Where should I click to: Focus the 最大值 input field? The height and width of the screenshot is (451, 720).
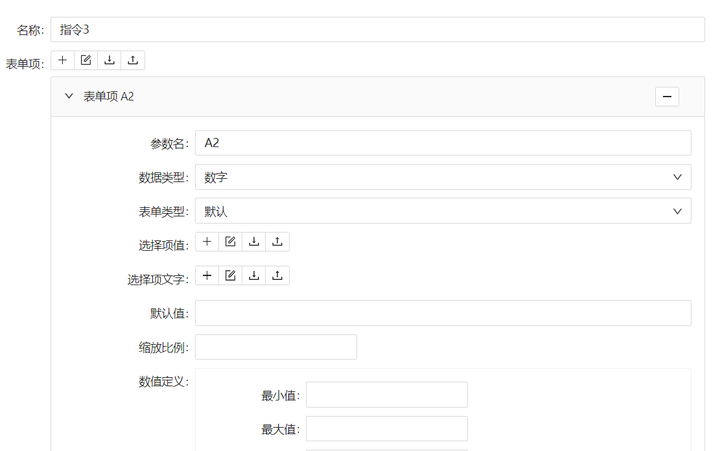387,429
